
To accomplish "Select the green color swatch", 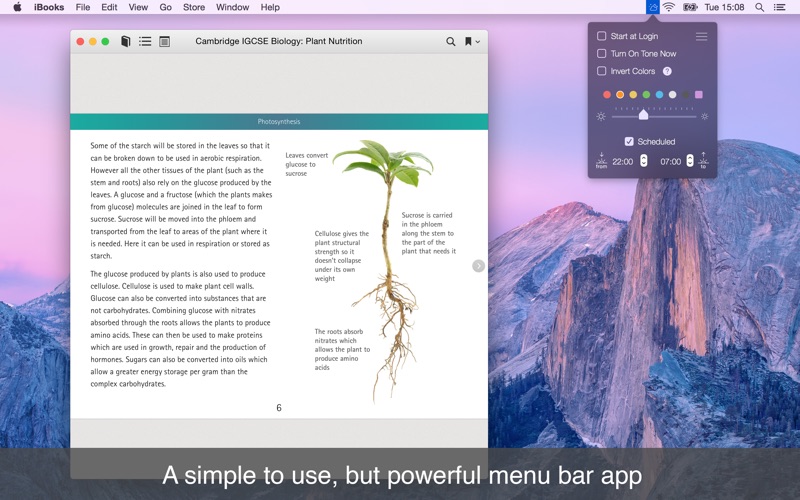I will (x=646, y=95).
